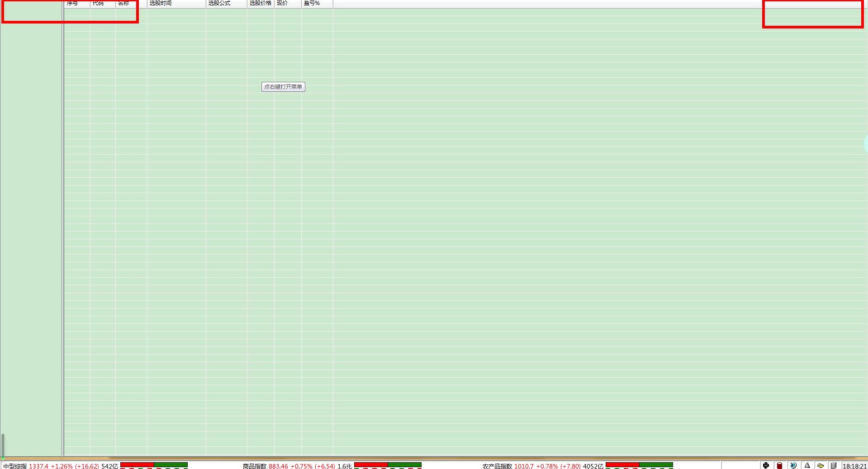This screenshot has height=469, width=868.
Task: Click the 商品指数 index name in status bar
Action: [x=255, y=466]
